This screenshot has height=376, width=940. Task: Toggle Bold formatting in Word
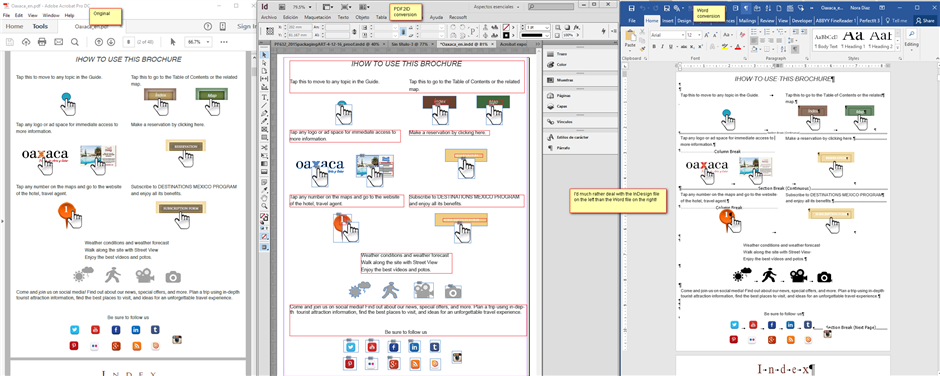(x=653, y=46)
